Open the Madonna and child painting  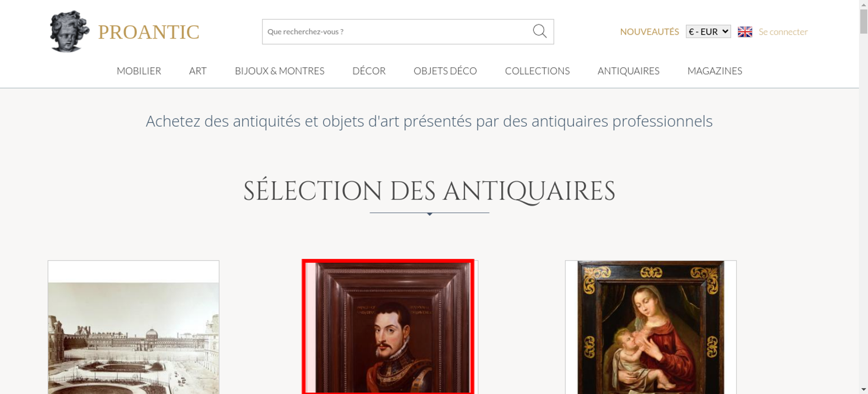click(x=651, y=328)
